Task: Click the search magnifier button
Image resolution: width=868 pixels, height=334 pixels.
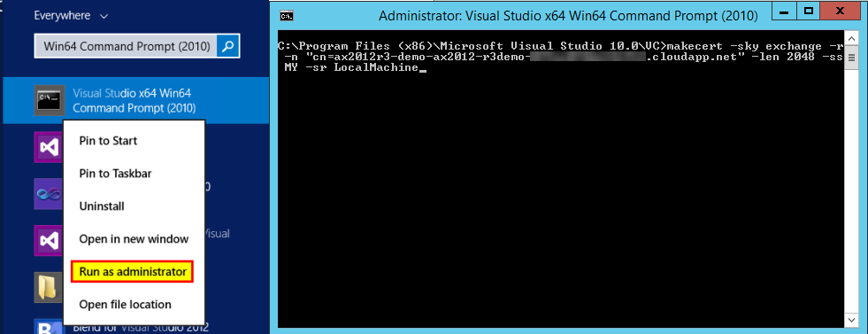Action: pyautogui.click(x=228, y=46)
